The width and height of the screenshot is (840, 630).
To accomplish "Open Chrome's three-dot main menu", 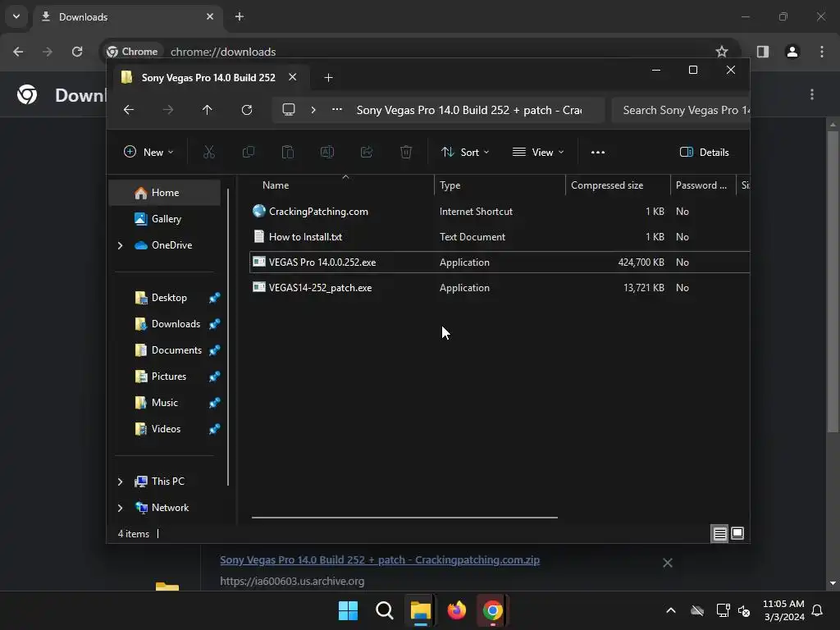I will click(x=822, y=52).
